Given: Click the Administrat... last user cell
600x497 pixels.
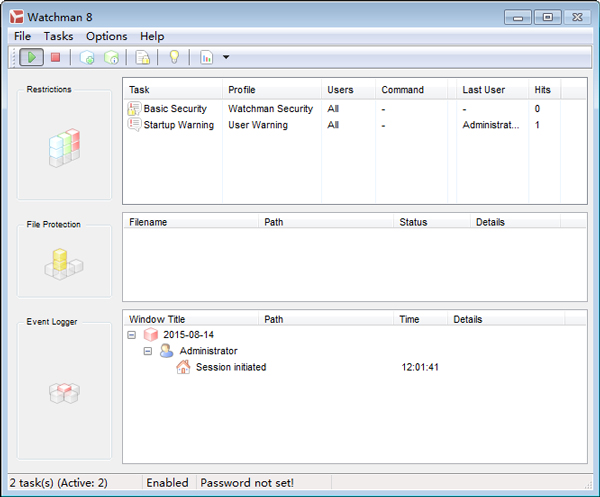Looking at the screenshot, I should click(491, 125).
